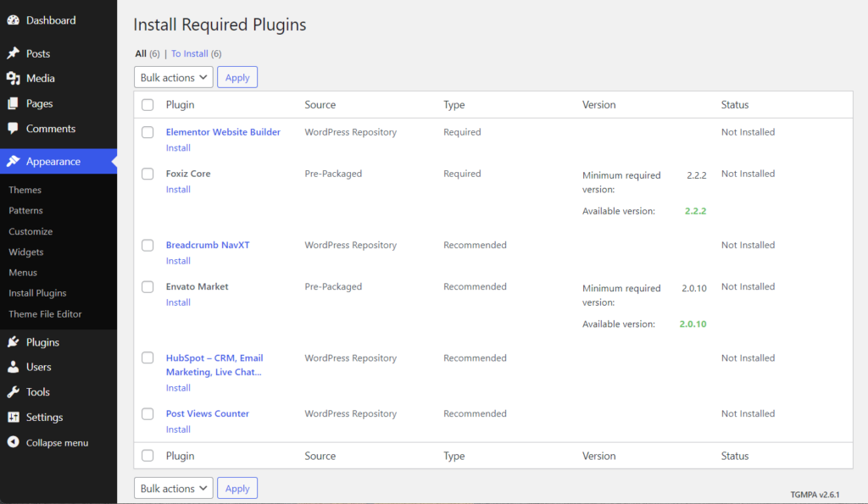Viewport: 868px width, 504px height.
Task: Click the Appearance paintbrush icon
Action: [14, 162]
